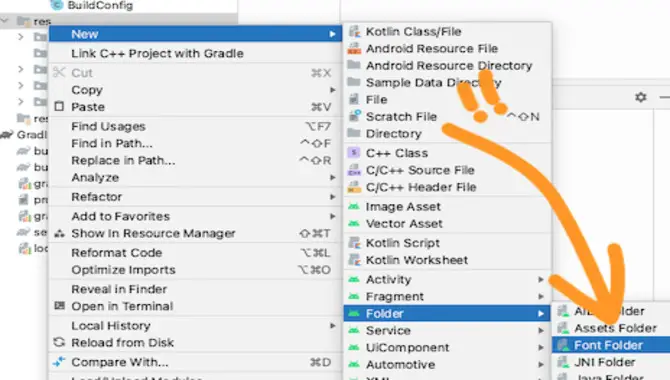Image resolution: width=670 pixels, height=380 pixels.
Task: Click the Scratch File icon
Action: 354,116
